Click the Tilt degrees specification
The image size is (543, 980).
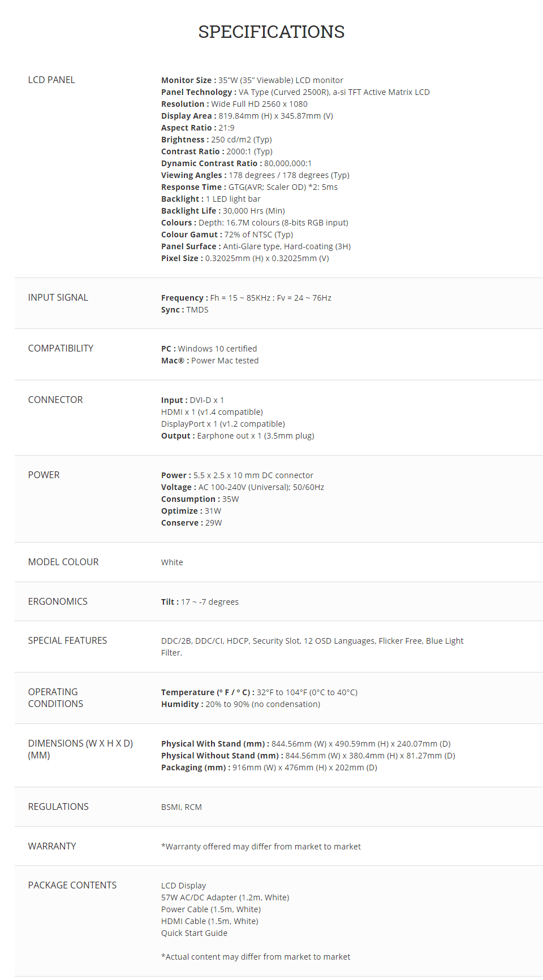[200, 602]
